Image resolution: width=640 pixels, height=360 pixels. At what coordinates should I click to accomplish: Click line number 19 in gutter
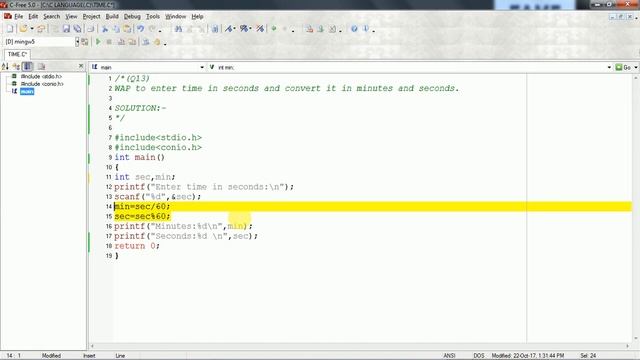[x=109, y=256]
